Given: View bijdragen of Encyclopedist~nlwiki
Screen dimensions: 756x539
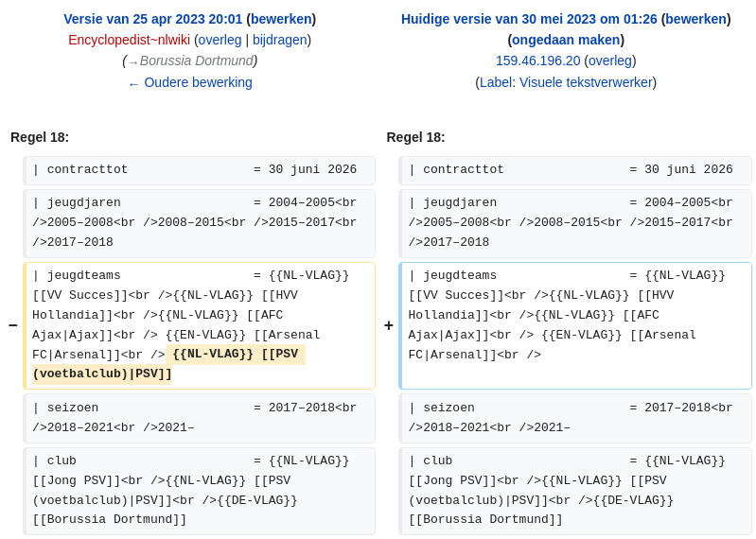Looking at the screenshot, I should click(x=280, y=40).
